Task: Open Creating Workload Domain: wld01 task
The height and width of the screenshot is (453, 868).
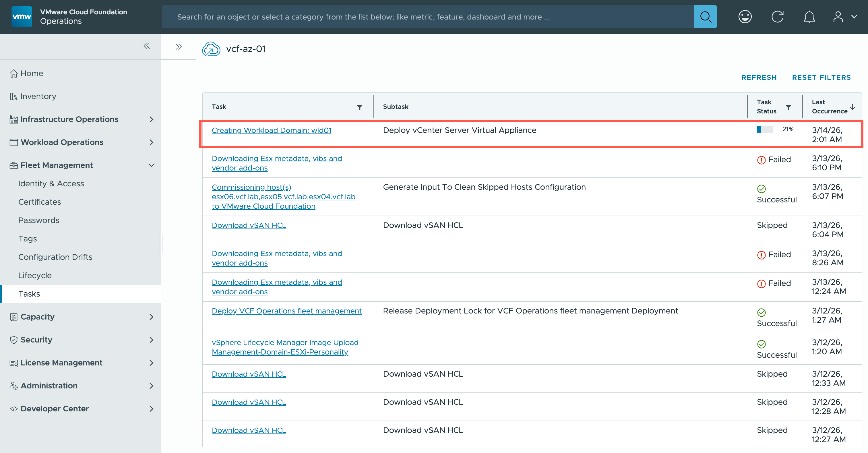Action: pyautogui.click(x=271, y=130)
